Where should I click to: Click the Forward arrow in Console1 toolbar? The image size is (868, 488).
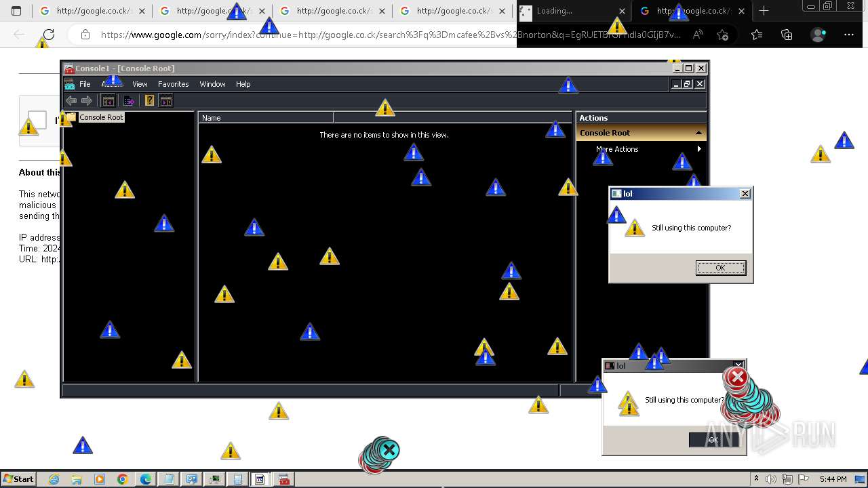click(87, 101)
